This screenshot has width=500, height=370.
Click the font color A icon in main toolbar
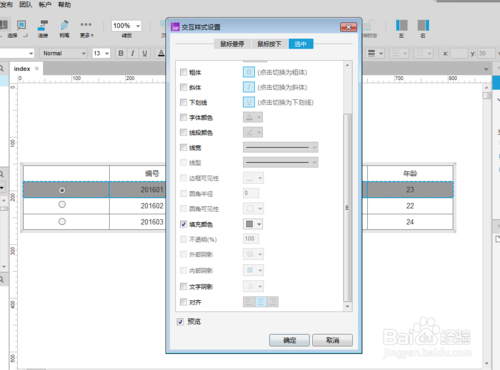tap(161, 53)
